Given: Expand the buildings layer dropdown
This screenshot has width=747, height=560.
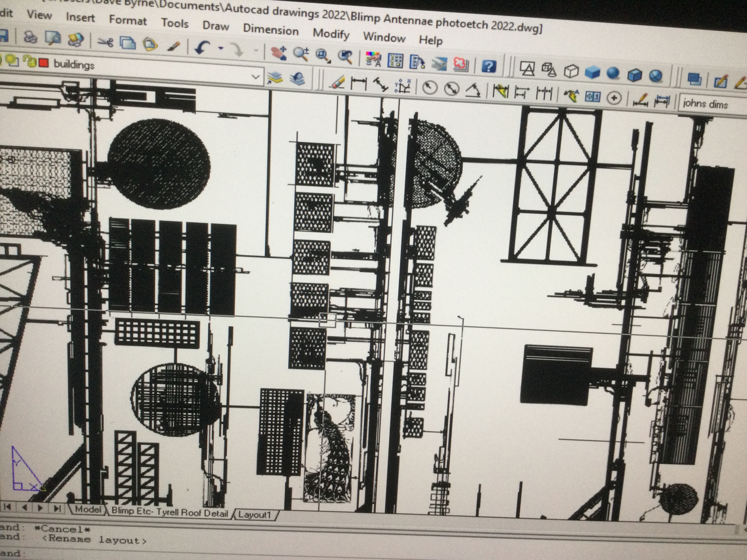Looking at the screenshot, I should click(256, 77).
